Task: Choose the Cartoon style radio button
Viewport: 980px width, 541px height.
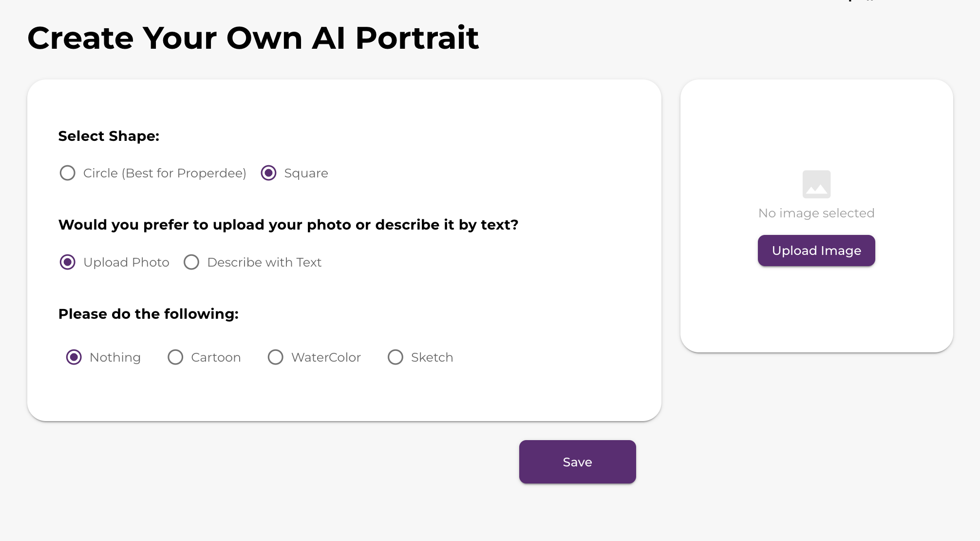Action: 175,357
